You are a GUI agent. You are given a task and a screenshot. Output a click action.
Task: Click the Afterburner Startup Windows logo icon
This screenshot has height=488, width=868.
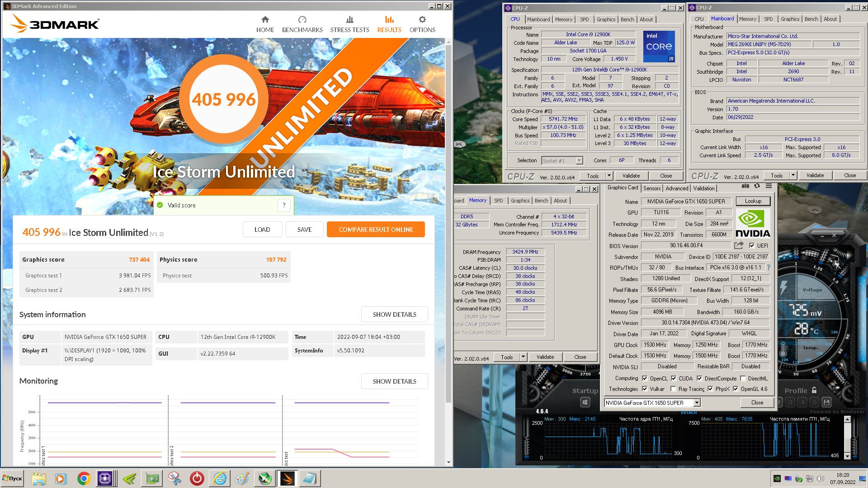[x=585, y=402]
